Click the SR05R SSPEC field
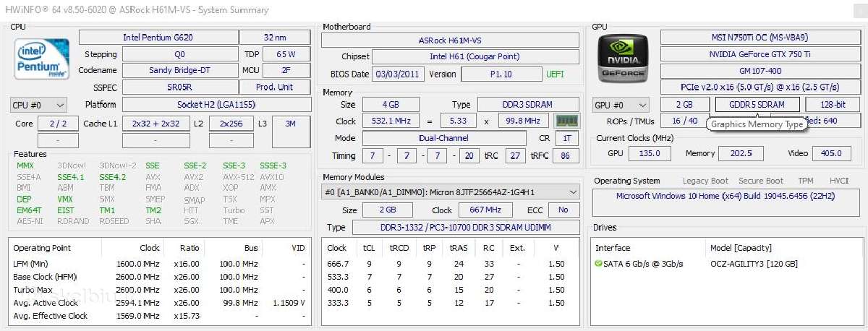 click(179, 87)
